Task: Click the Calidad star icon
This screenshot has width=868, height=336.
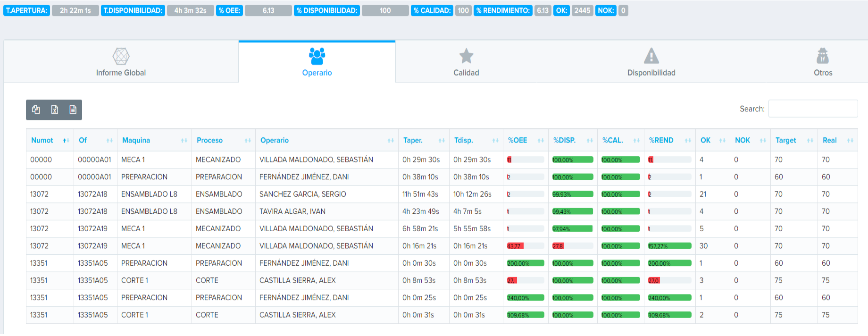Action: (x=466, y=56)
